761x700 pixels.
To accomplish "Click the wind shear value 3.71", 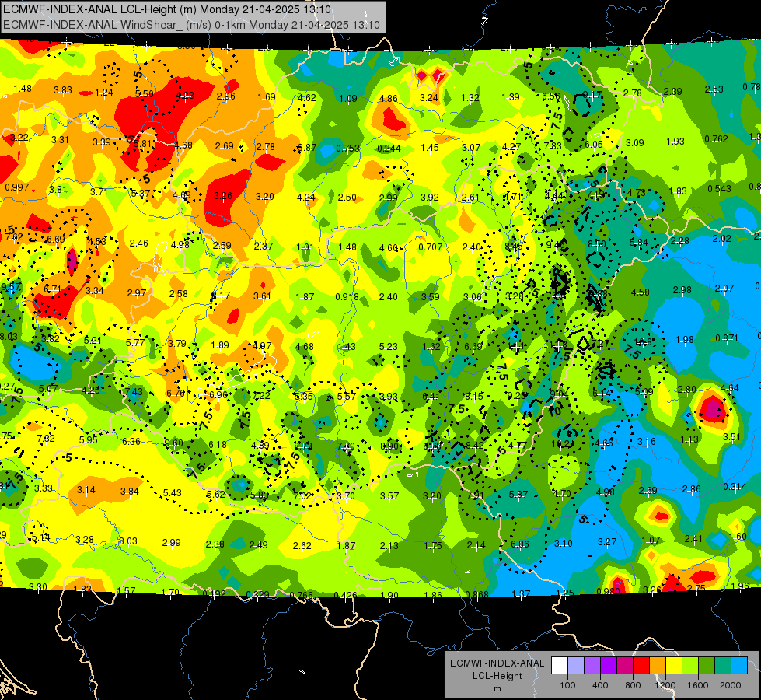I will click(x=99, y=192).
